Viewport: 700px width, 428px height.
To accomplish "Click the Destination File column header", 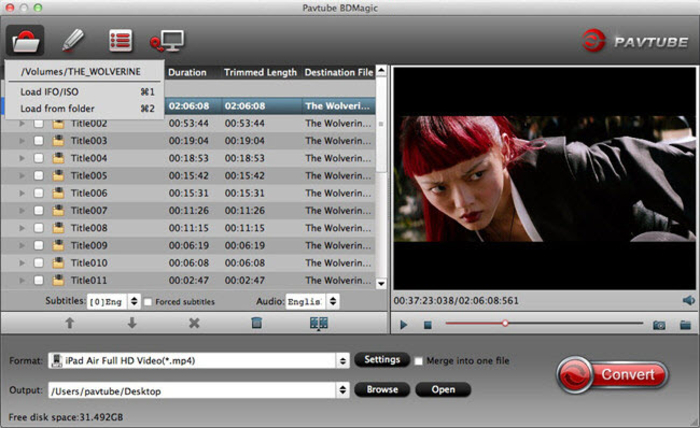I will coord(338,72).
